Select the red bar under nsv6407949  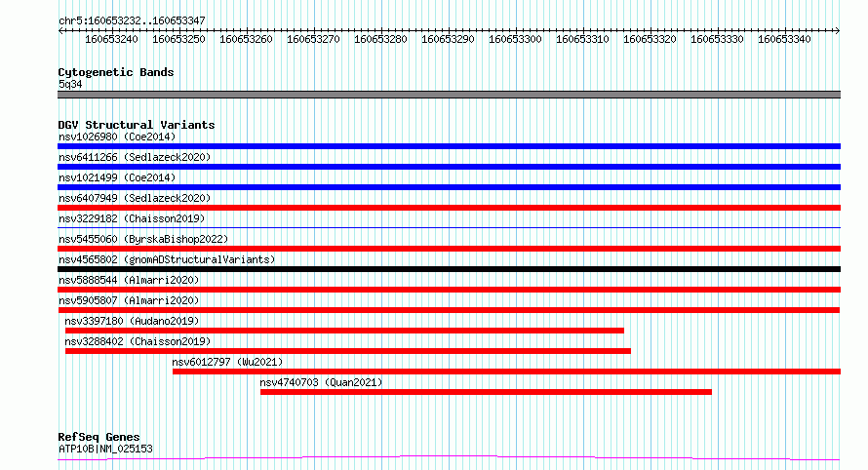449,208
